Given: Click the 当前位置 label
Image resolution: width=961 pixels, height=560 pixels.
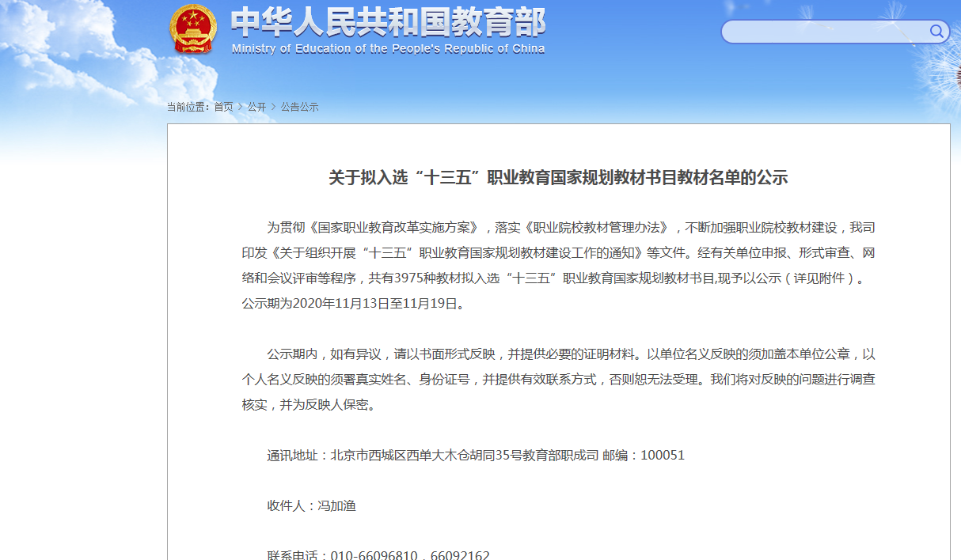Looking at the screenshot, I should click(x=188, y=107).
